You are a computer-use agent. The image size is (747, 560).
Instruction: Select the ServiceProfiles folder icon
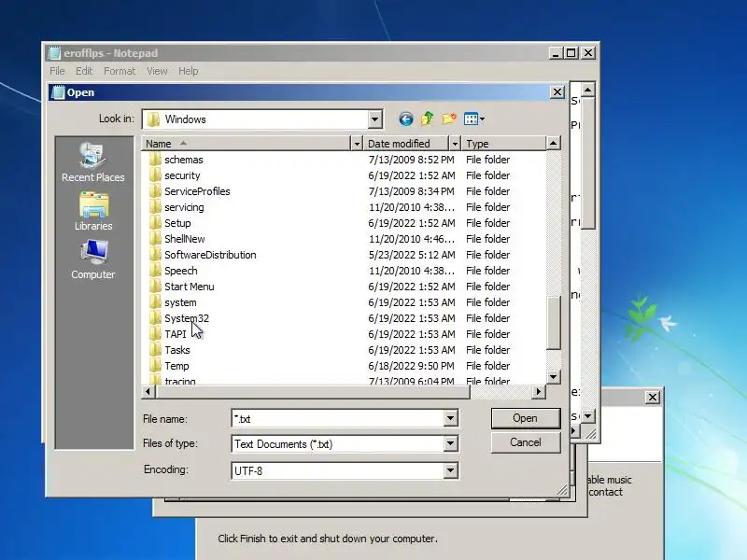pyautogui.click(x=155, y=191)
